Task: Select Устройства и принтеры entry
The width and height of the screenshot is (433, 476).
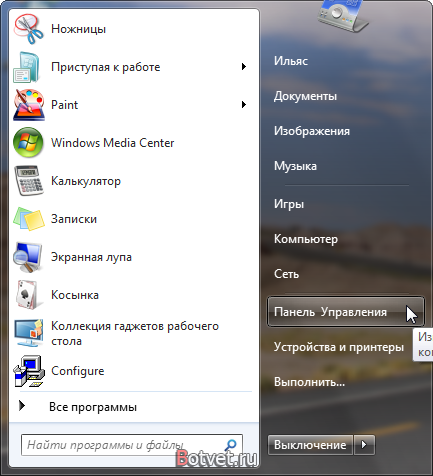Action: pos(339,347)
